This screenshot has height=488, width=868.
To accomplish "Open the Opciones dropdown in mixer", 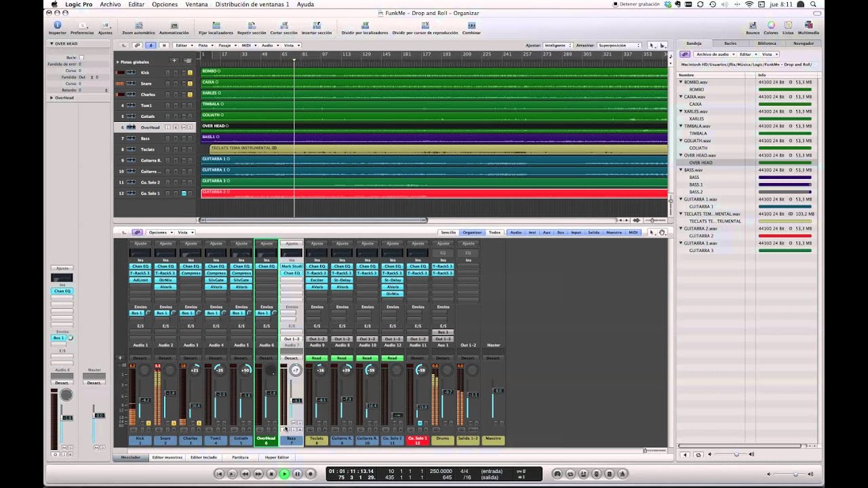I will pos(159,232).
